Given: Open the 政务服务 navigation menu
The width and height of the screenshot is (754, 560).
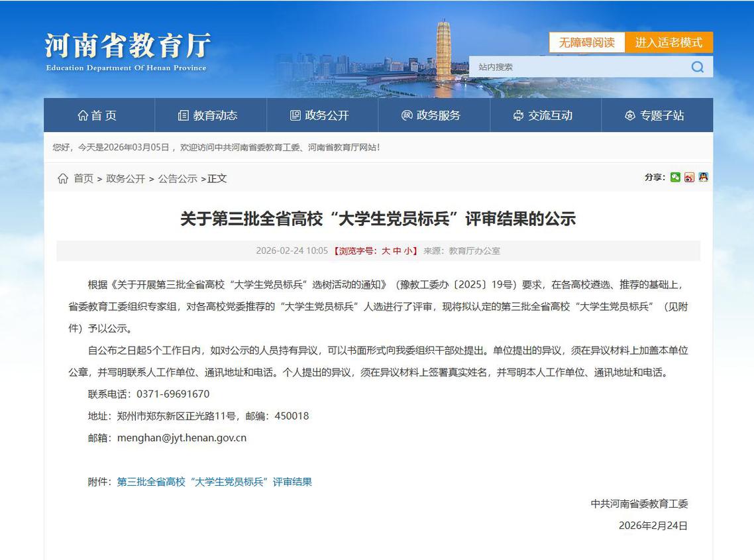Looking at the screenshot, I should (x=431, y=115).
